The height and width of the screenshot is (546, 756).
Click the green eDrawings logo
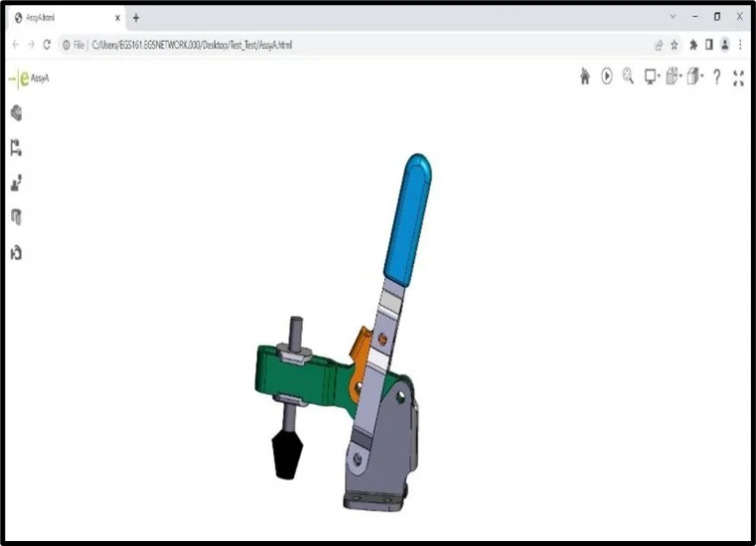pyautogui.click(x=18, y=78)
